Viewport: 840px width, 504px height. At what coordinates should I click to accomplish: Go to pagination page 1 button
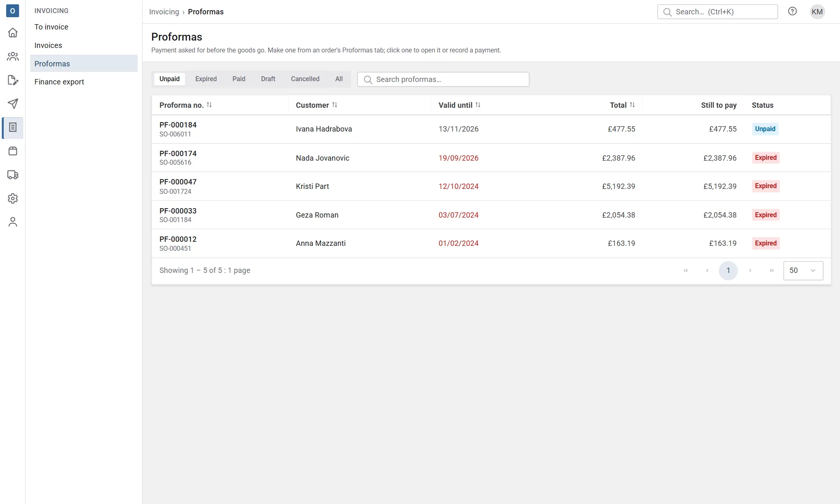click(x=728, y=270)
